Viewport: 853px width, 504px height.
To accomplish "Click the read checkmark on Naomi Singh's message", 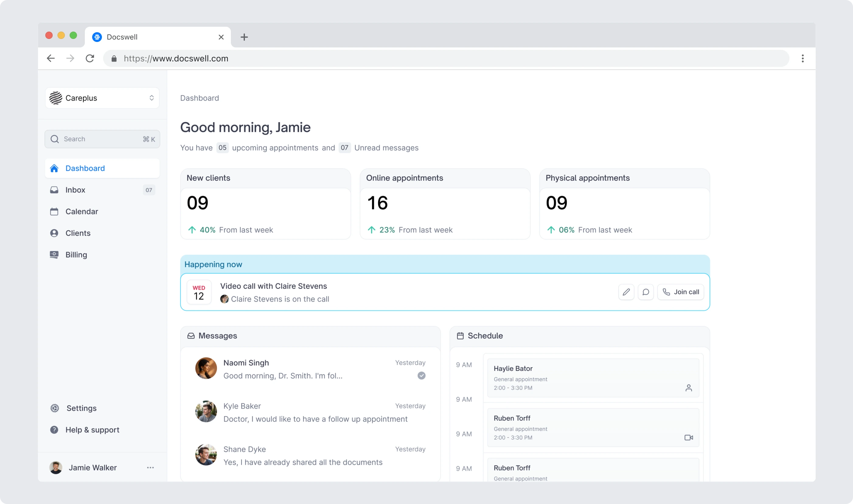I will click(x=421, y=376).
